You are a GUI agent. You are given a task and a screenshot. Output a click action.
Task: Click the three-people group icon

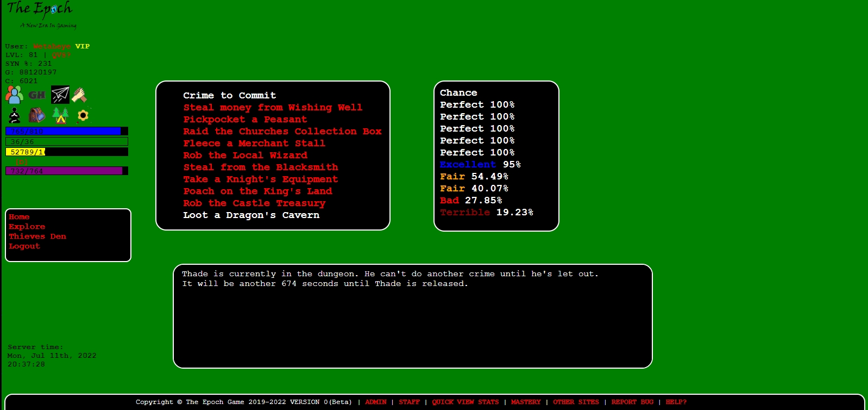pyautogui.click(x=14, y=95)
